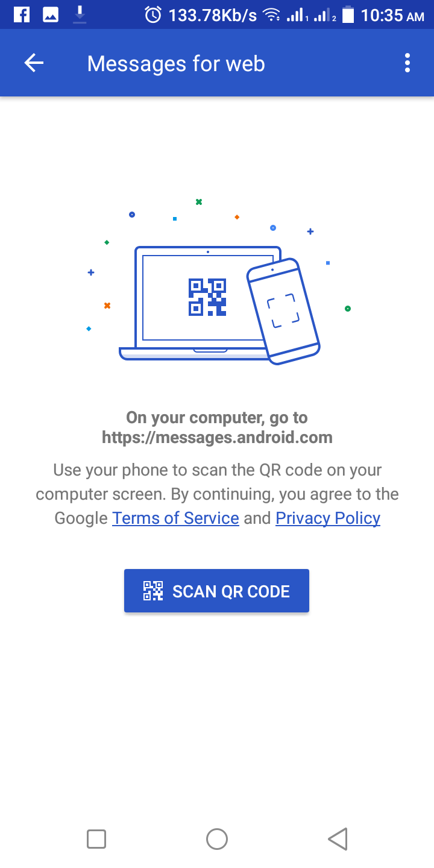Open the three-dot overflow menu

coord(407,63)
